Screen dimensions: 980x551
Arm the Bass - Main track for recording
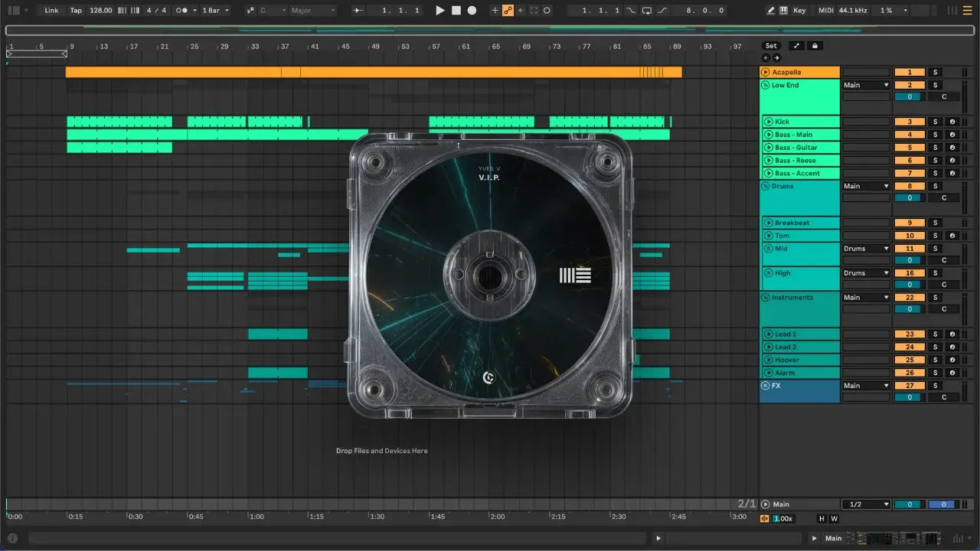952,135
